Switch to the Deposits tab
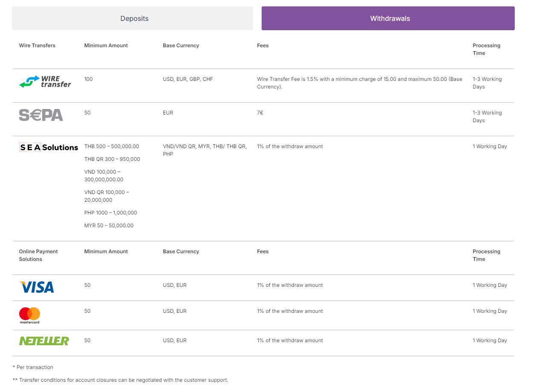Viewport: 545px width, 392px height. coord(134,18)
